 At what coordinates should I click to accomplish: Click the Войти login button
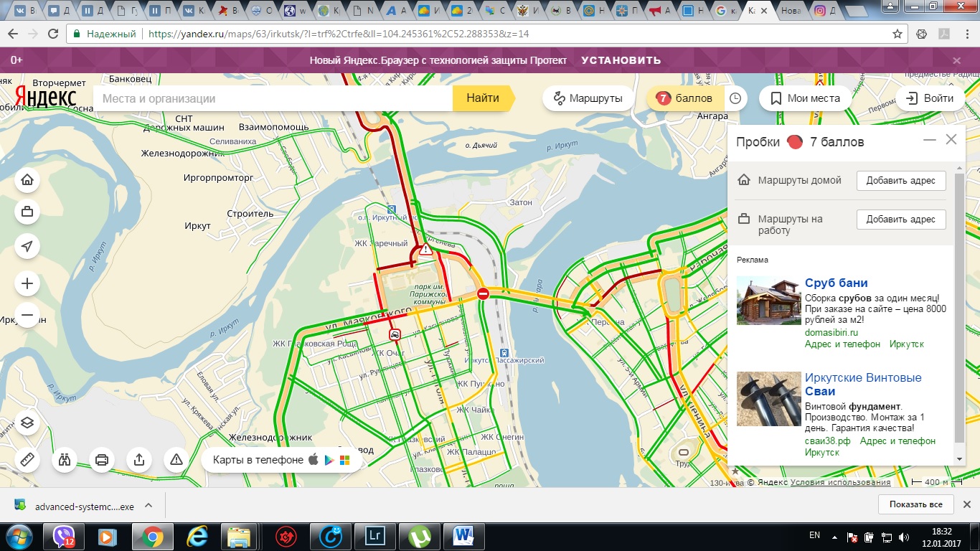coord(930,98)
